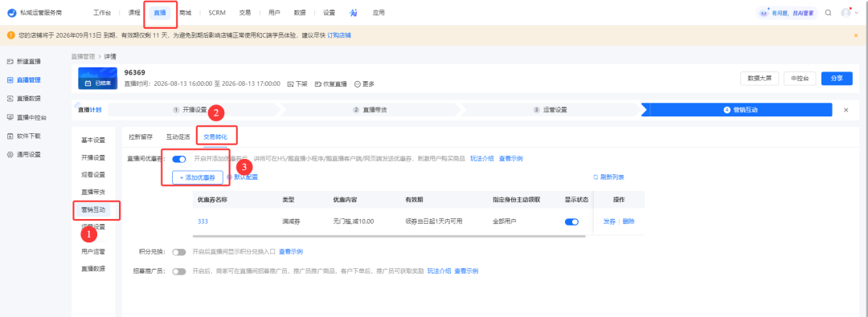Open the 直播 top menu
This screenshot has height=317, width=868.
pyautogui.click(x=159, y=13)
